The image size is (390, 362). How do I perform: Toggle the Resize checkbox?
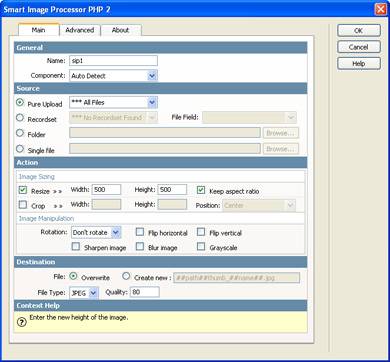click(x=23, y=190)
